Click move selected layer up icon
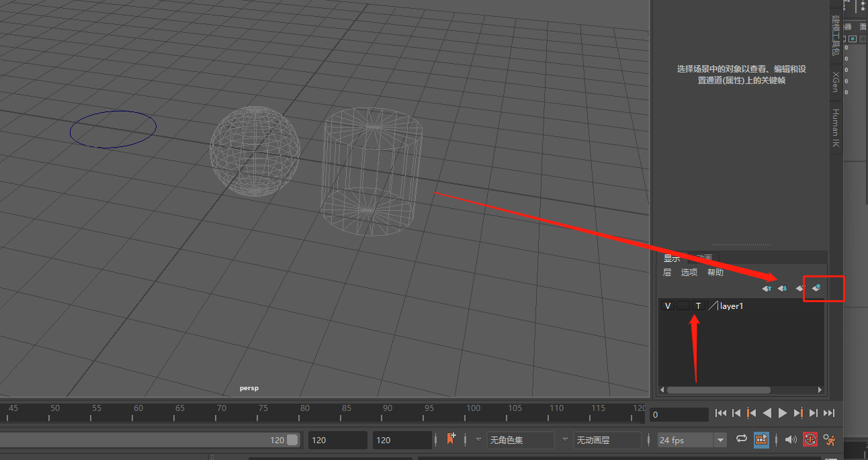 coord(767,288)
